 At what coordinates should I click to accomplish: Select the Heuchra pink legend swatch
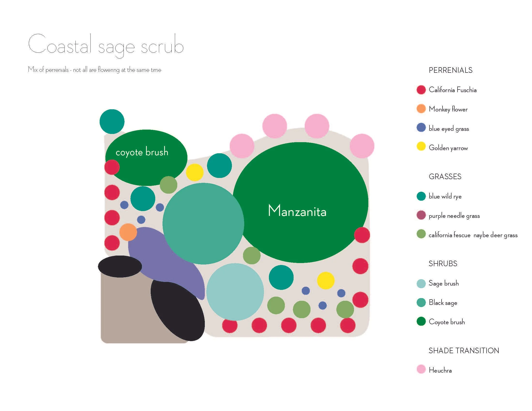pos(421,369)
